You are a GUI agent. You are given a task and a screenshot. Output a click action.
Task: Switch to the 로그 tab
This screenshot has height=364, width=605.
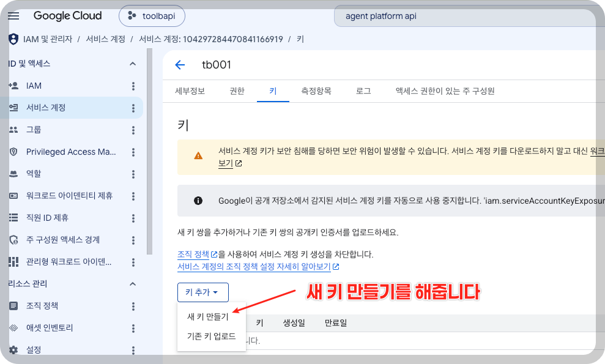coord(363,91)
